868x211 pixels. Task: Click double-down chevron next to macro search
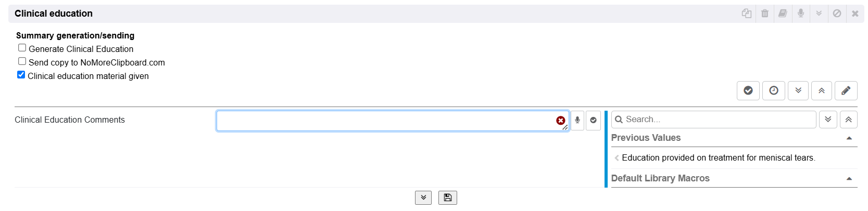(x=828, y=120)
